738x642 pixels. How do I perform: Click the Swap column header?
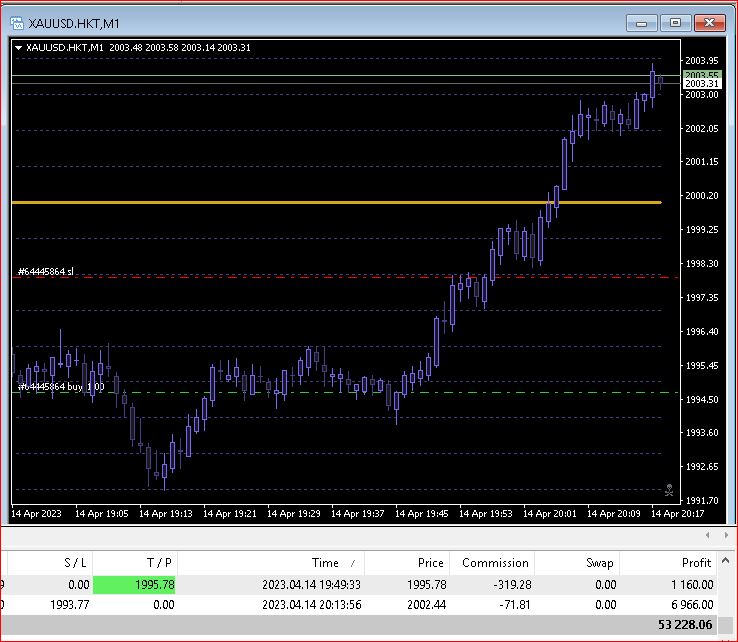tap(578, 563)
